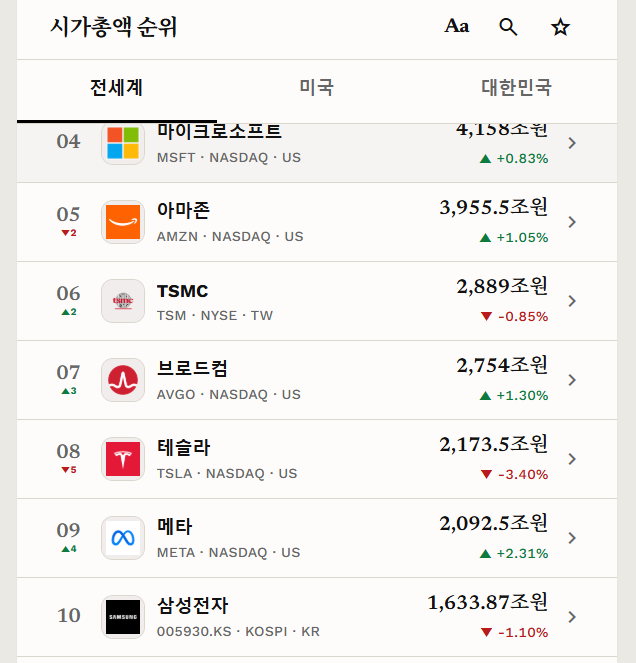
Task: Click the Samsung logo icon
Action: point(123,617)
